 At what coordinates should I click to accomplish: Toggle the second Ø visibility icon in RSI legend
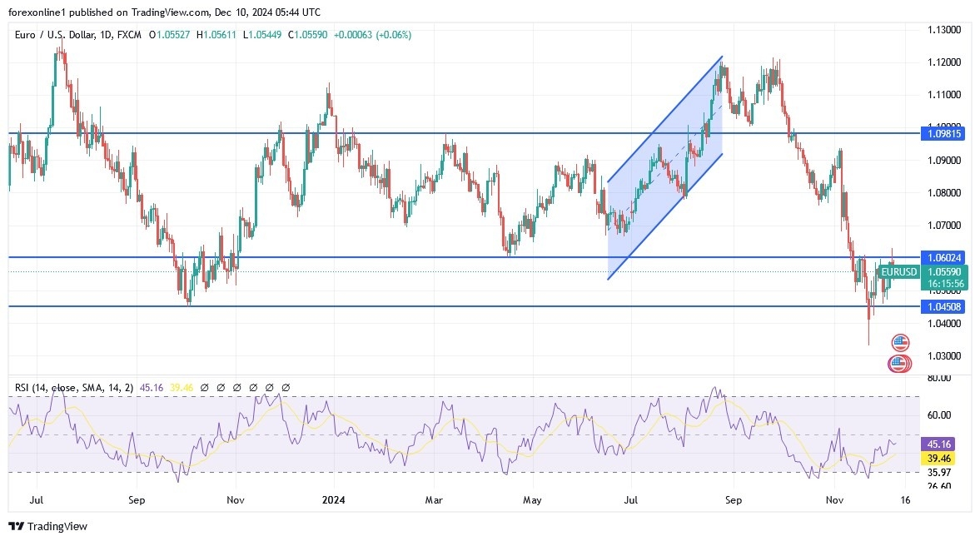[221, 386]
